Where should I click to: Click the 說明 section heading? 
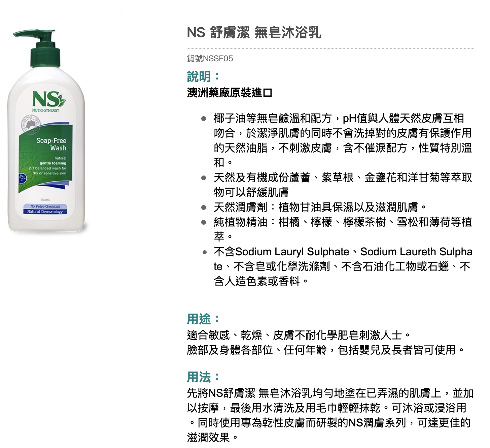(203, 76)
